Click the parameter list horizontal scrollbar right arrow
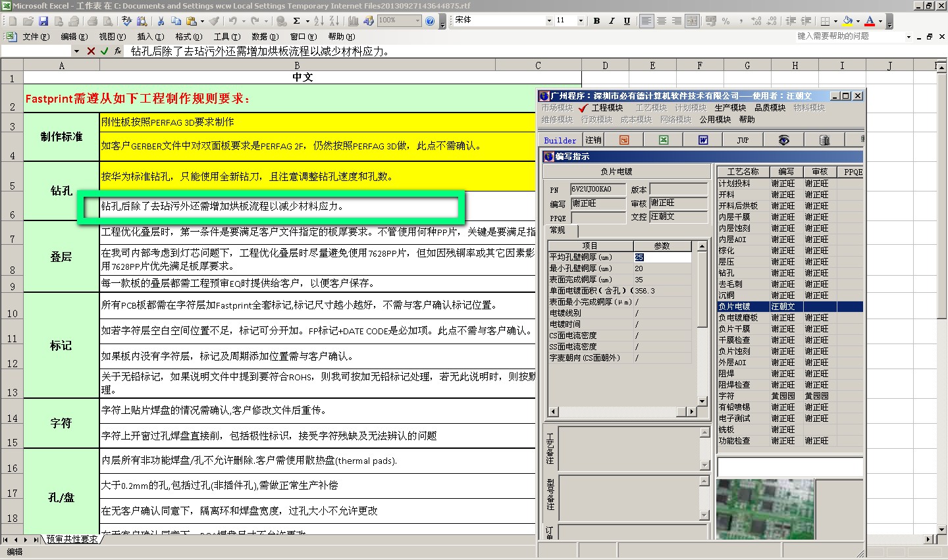The width and height of the screenshot is (948, 560). coord(691,412)
